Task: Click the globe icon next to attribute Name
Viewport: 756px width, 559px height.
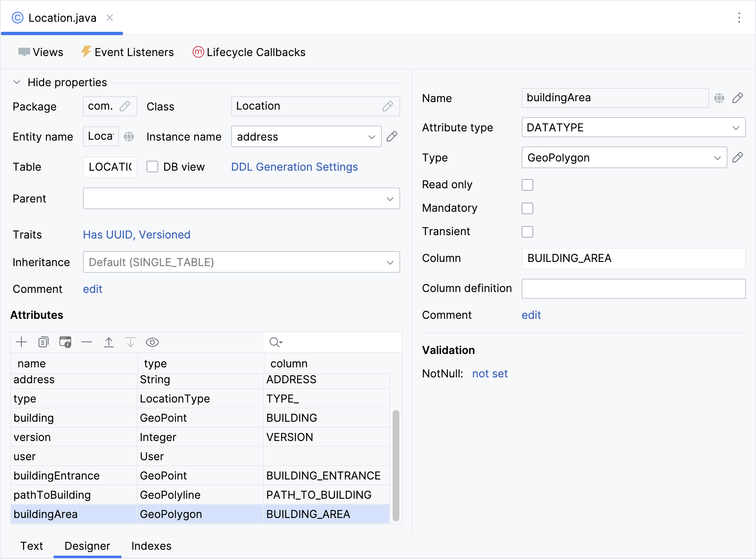Action: 719,98
